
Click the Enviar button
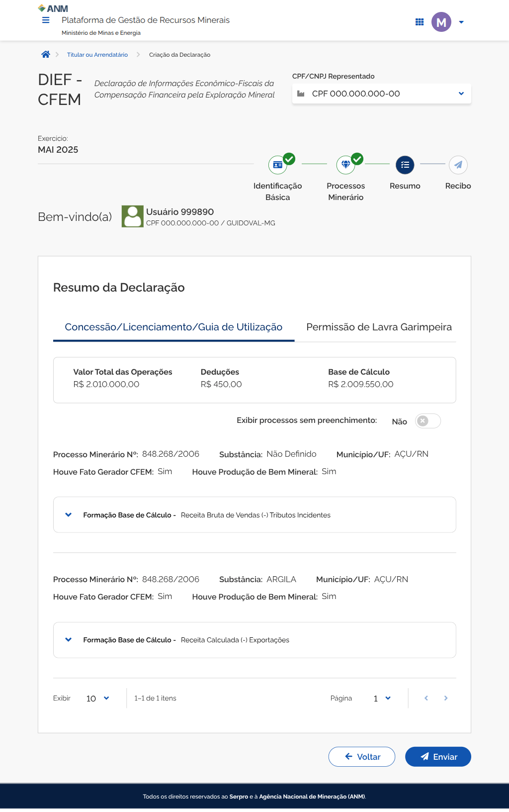click(x=438, y=757)
